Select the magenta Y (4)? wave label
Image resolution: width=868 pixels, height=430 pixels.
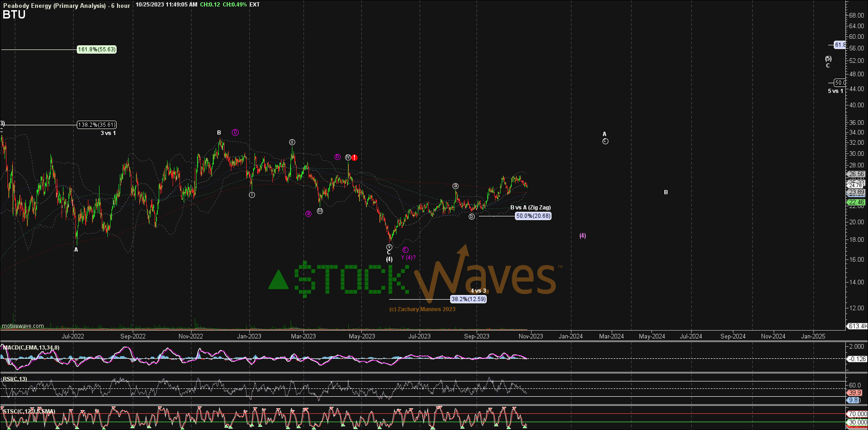coord(408,258)
